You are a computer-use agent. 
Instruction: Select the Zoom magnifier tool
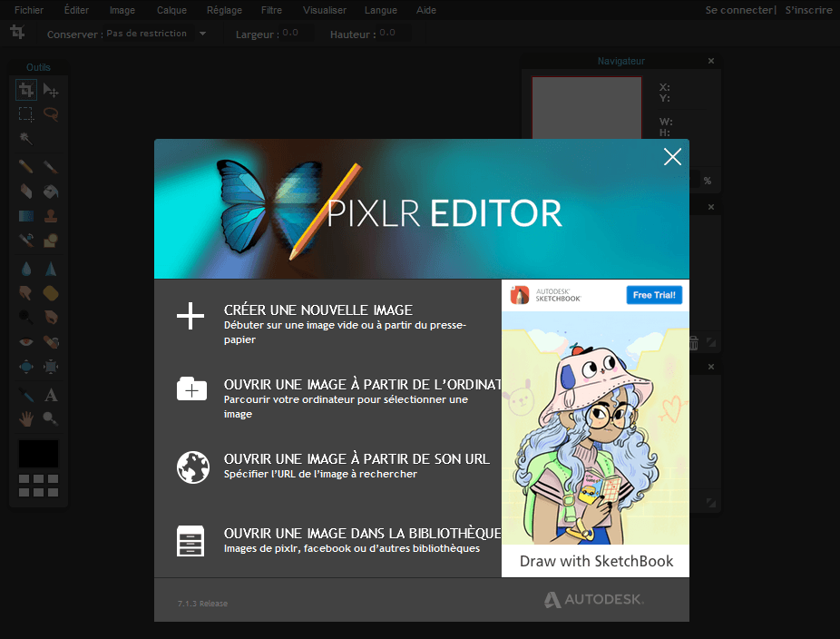pyautogui.click(x=51, y=418)
